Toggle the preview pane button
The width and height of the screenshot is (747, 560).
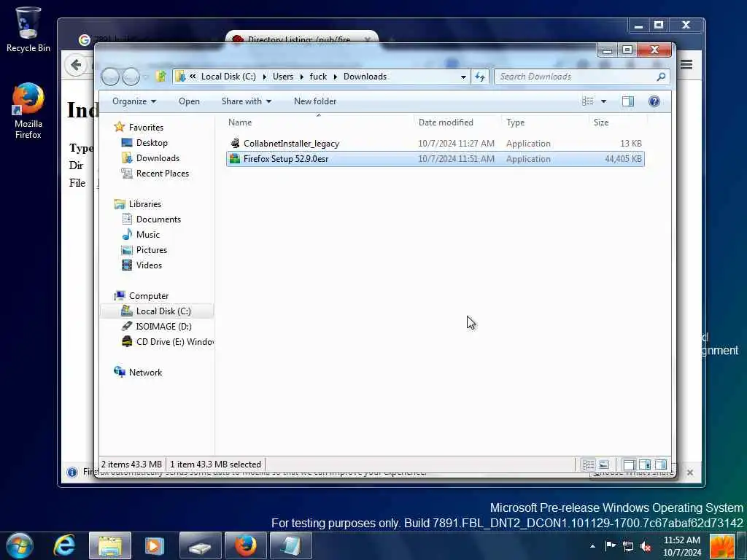point(628,101)
